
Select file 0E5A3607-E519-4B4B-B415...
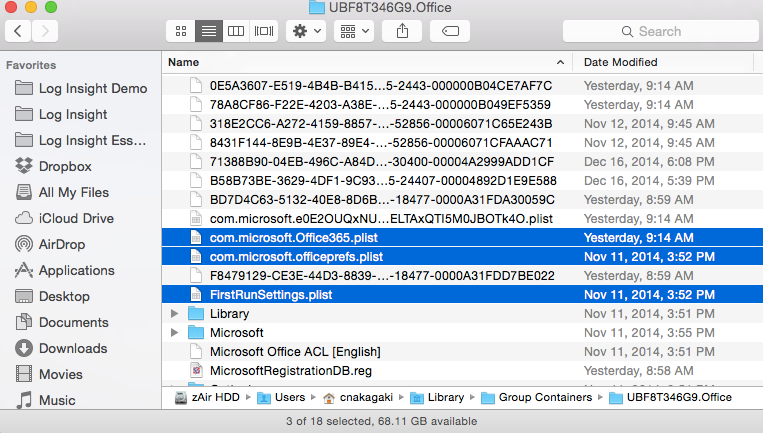(462, 86)
